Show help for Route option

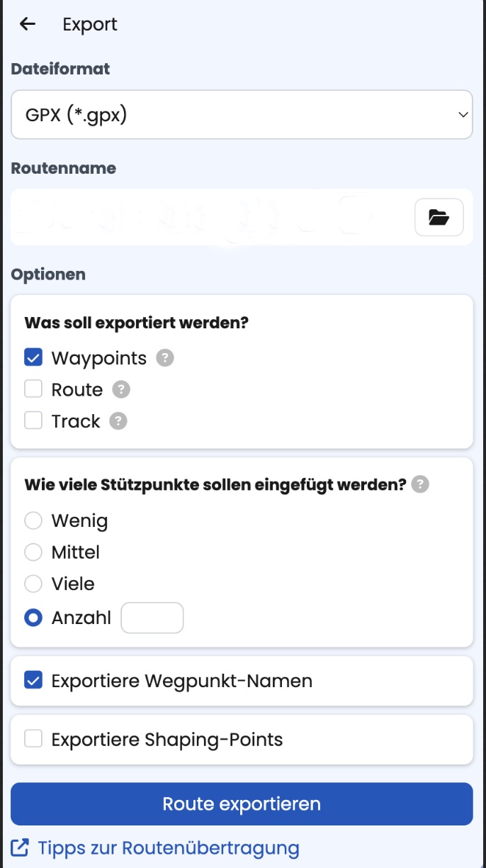pyautogui.click(x=121, y=389)
